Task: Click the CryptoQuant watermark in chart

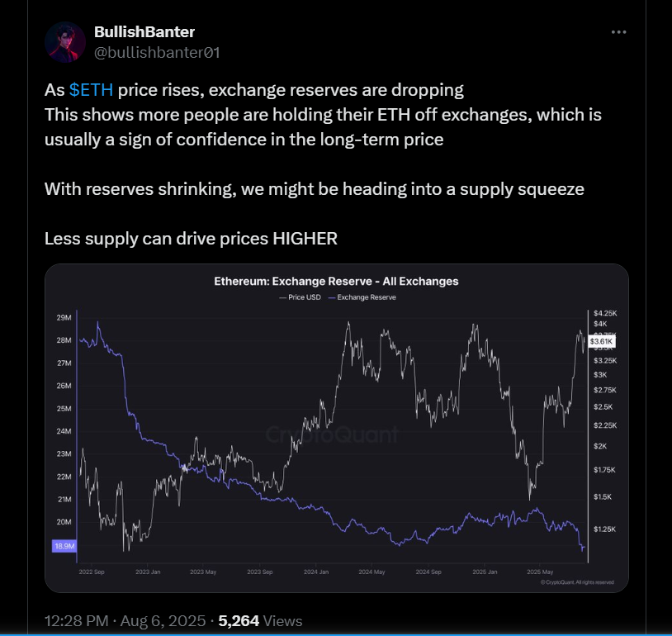Action: (332, 434)
